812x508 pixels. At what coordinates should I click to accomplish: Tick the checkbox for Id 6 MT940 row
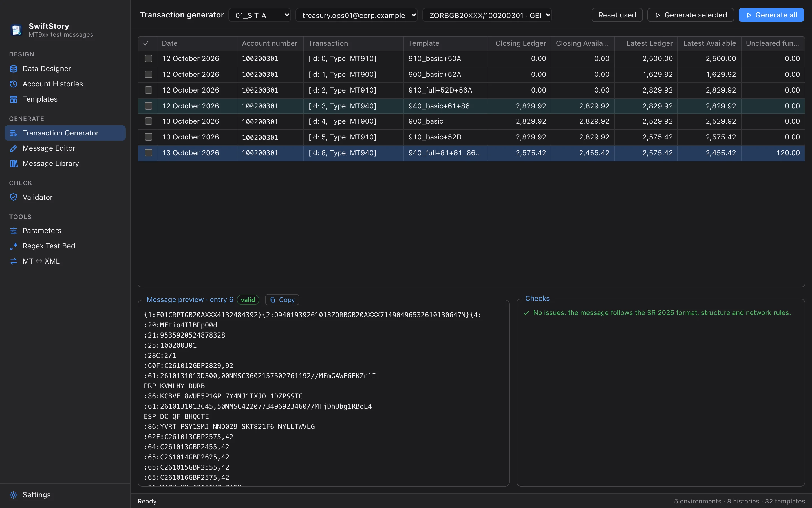[148, 153]
